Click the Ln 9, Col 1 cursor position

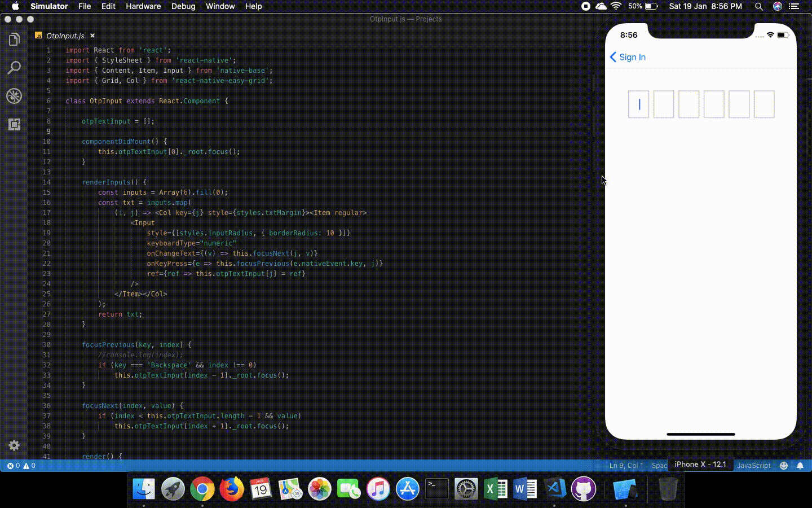click(x=626, y=466)
